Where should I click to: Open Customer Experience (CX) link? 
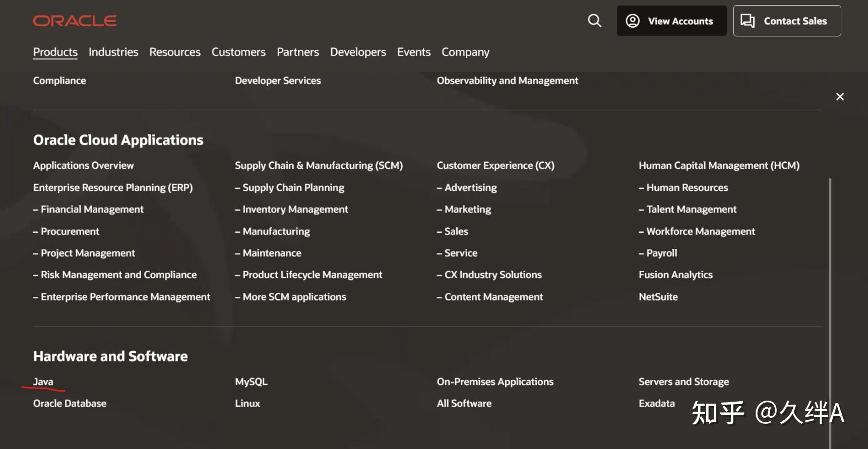click(x=495, y=165)
